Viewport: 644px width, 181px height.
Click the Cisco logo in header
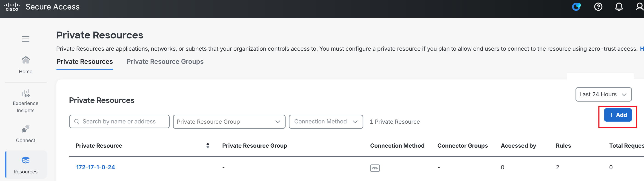click(12, 7)
